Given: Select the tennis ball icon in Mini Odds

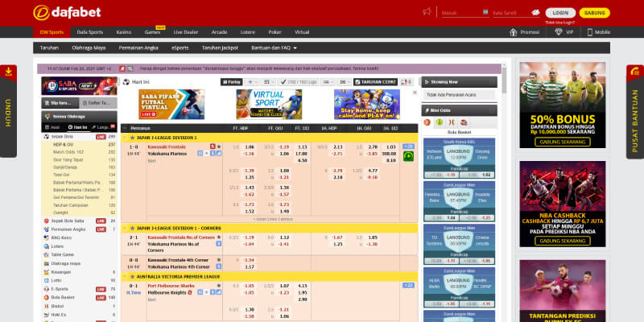Looking at the screenshot, I should pyautogui.click(x=440, y=122).
